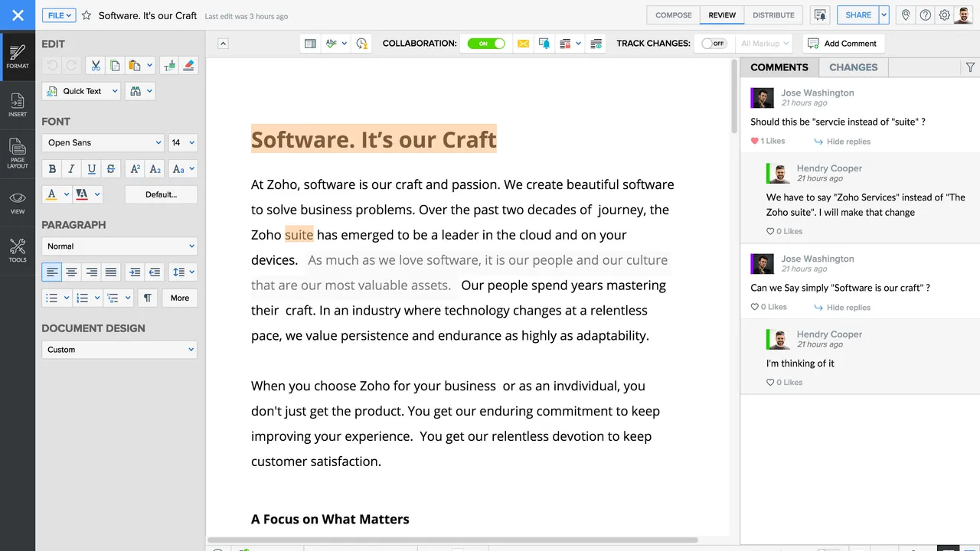Select the Review tab
980x551 pixels.
pyautogui.click(x=722, y=15)
